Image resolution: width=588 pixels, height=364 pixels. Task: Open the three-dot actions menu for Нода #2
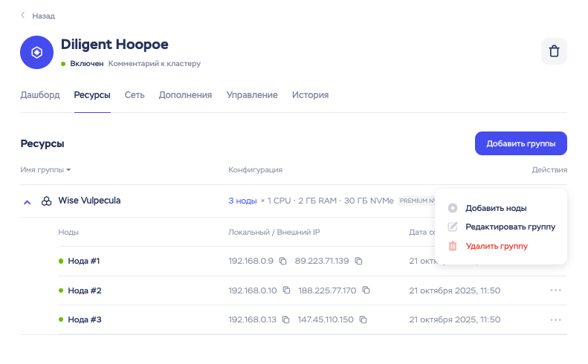pos(555,290)
